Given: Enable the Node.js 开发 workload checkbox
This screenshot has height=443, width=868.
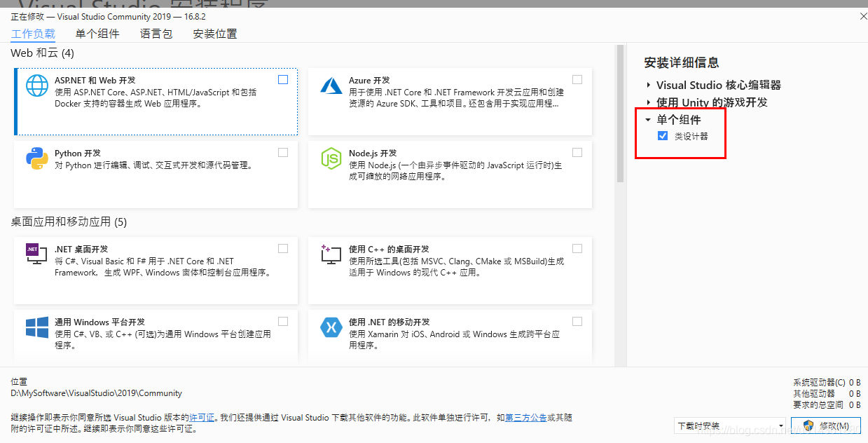Looking at the screenshot, I should tap(577, 152).
